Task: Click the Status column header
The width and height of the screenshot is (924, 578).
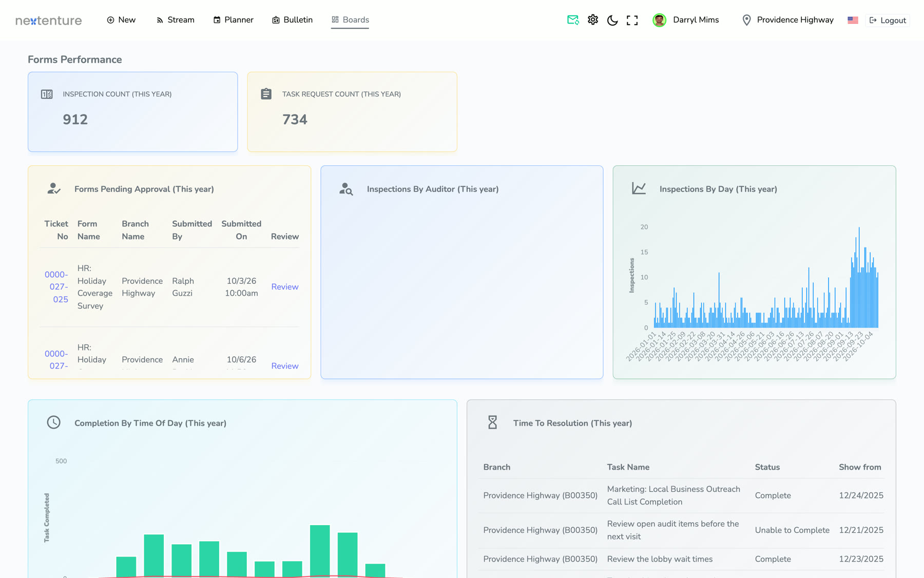Action: [767, 467]
